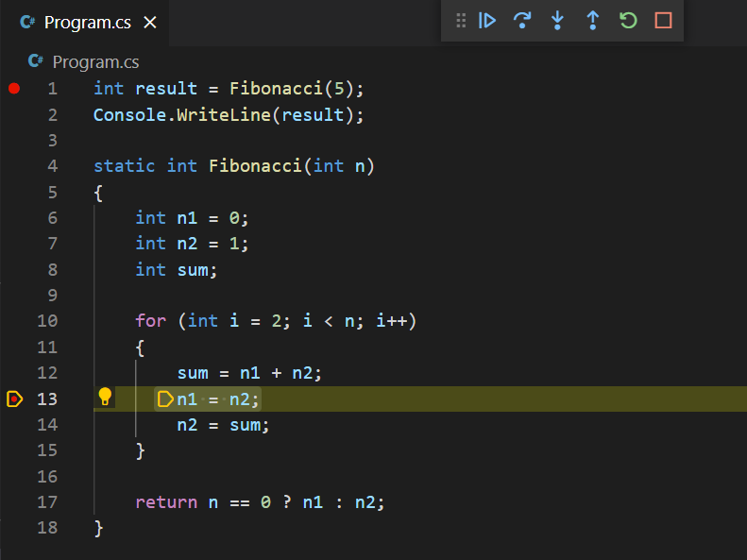
Task: Click the Step Over debug icon
Action: click(x=522, y=20)
